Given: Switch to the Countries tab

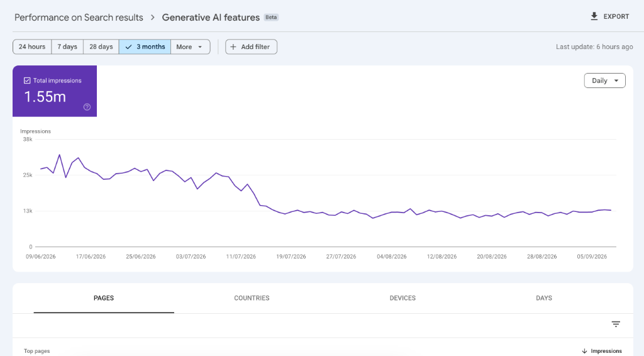Looking at the screenshot, I should [252, 298].
